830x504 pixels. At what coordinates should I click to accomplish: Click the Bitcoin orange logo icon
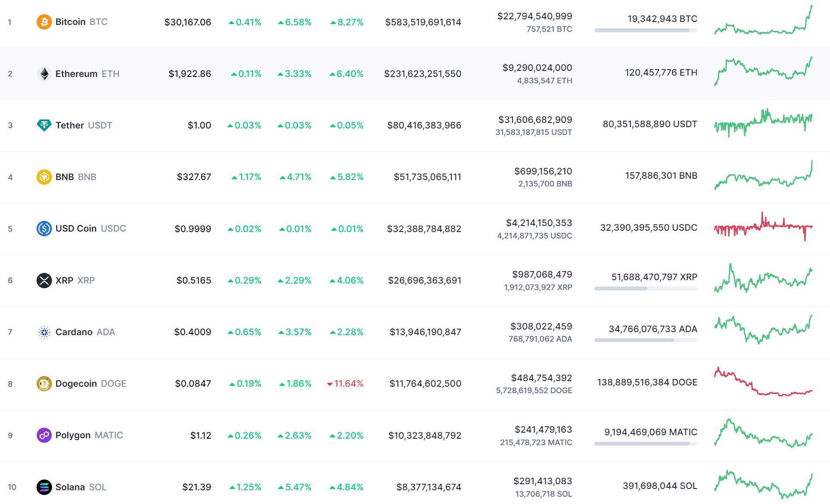44,22
